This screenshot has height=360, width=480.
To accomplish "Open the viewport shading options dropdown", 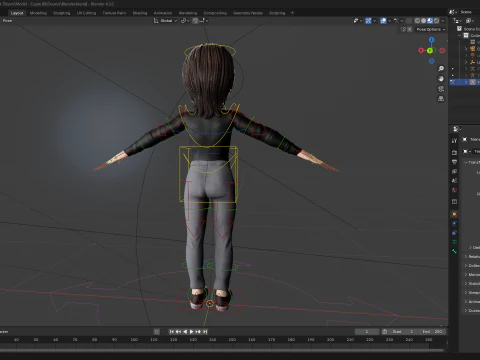I will (443, 21).
